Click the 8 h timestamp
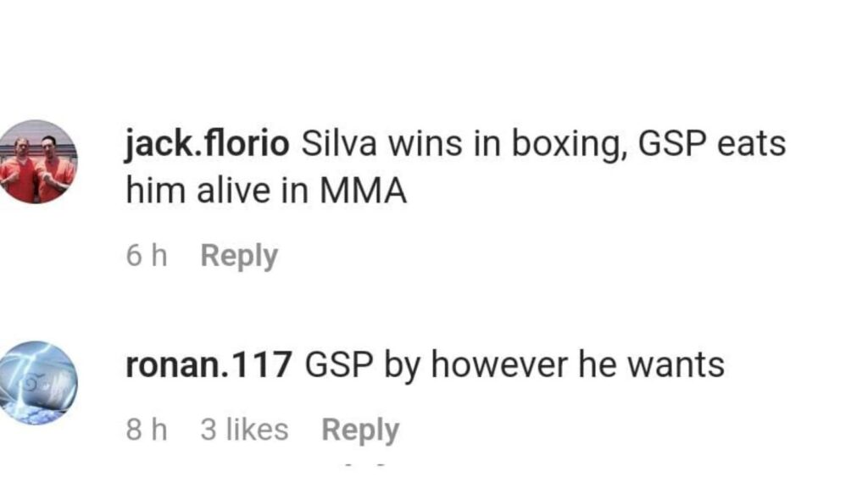 pos(147,430)
